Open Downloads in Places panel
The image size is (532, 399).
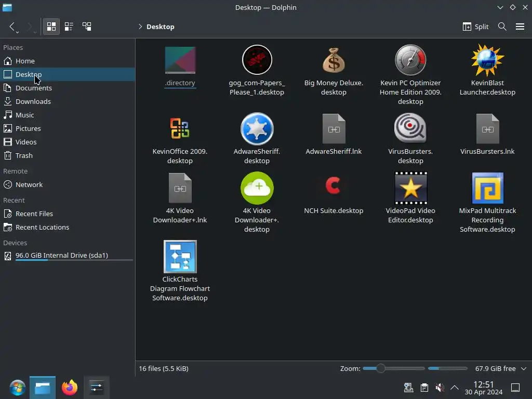(68, 101)
